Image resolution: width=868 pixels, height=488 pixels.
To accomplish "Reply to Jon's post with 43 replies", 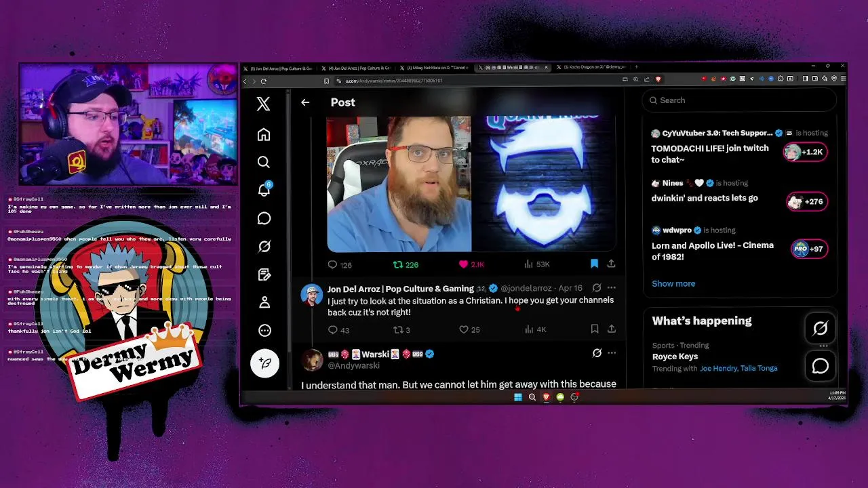I will click(x=338, y=329).
